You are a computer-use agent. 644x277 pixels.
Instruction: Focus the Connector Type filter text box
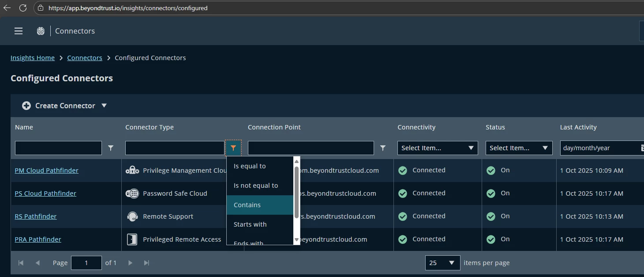tap(175, 148)
